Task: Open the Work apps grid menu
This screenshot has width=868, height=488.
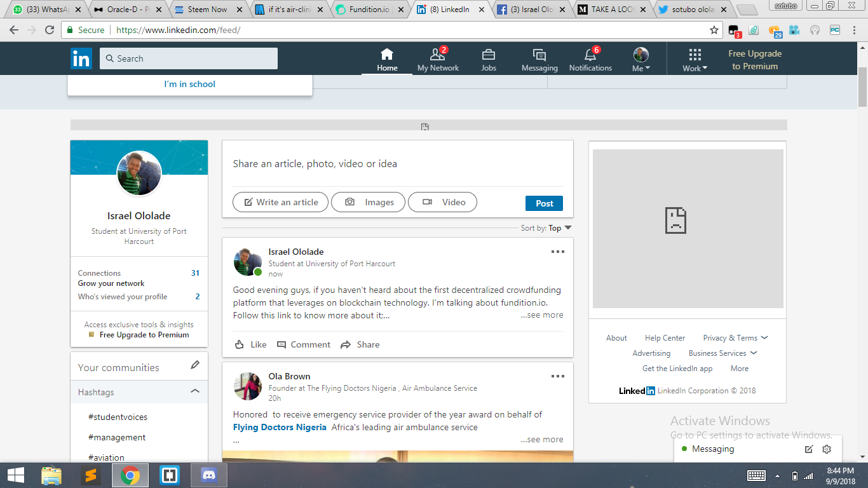Action: pos(695,60)
